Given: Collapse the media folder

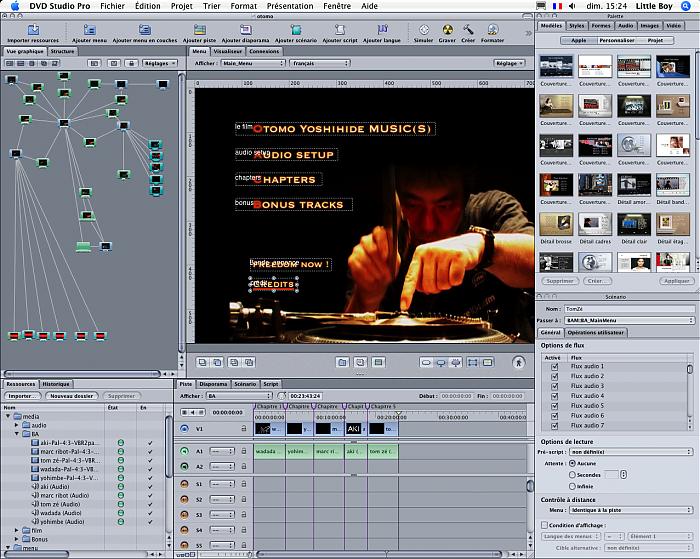Looking at the screenshot, I should (8, 416).
